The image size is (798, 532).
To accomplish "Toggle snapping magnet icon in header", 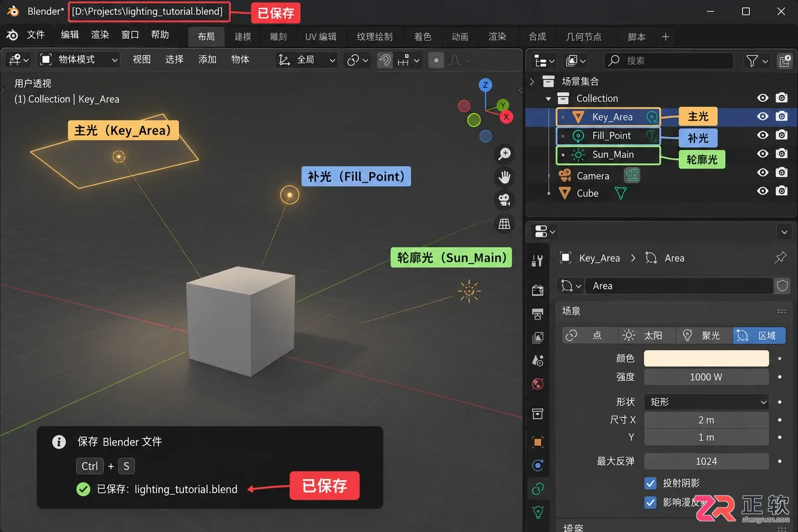I will (385, 60).
